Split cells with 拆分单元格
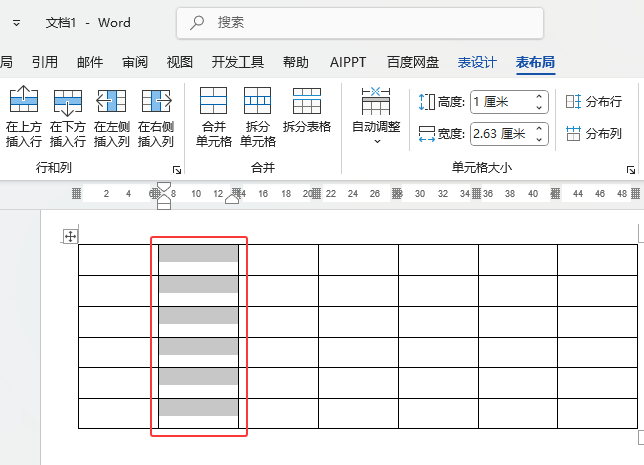The width and height of the screenshot is (644, 465). click(x=258, y=116)
